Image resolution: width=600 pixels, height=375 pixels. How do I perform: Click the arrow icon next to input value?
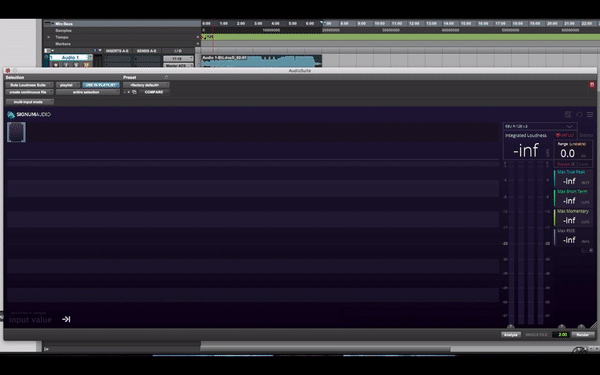click(66, 319)
